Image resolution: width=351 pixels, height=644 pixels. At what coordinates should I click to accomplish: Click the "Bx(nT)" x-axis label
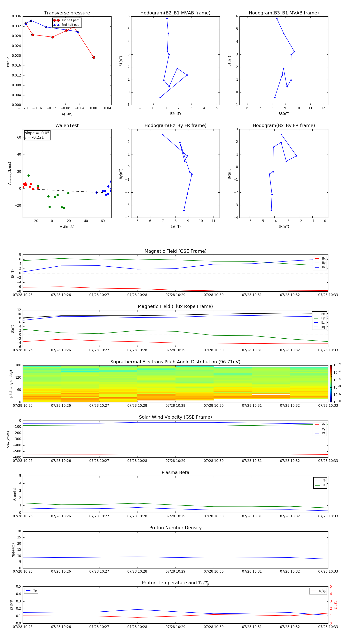coord(284,227)
